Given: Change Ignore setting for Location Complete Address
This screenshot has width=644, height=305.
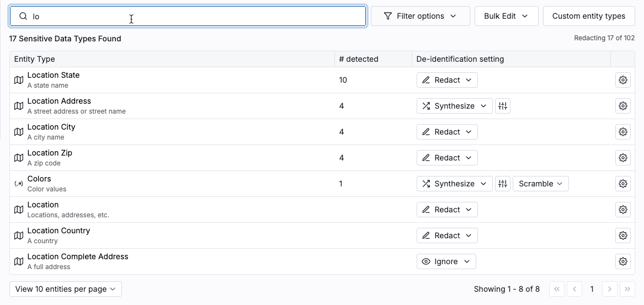Looking at the screenshot, I should click(446, 261).
